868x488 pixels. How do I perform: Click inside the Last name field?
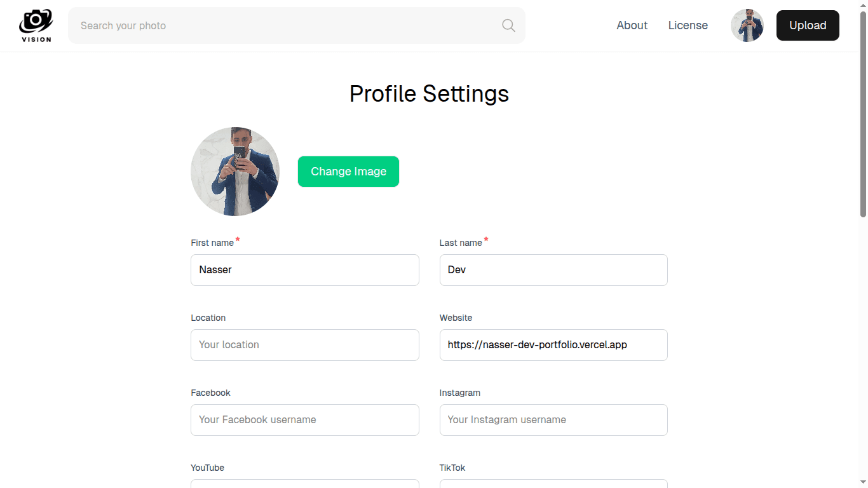(x=553, y=269)
